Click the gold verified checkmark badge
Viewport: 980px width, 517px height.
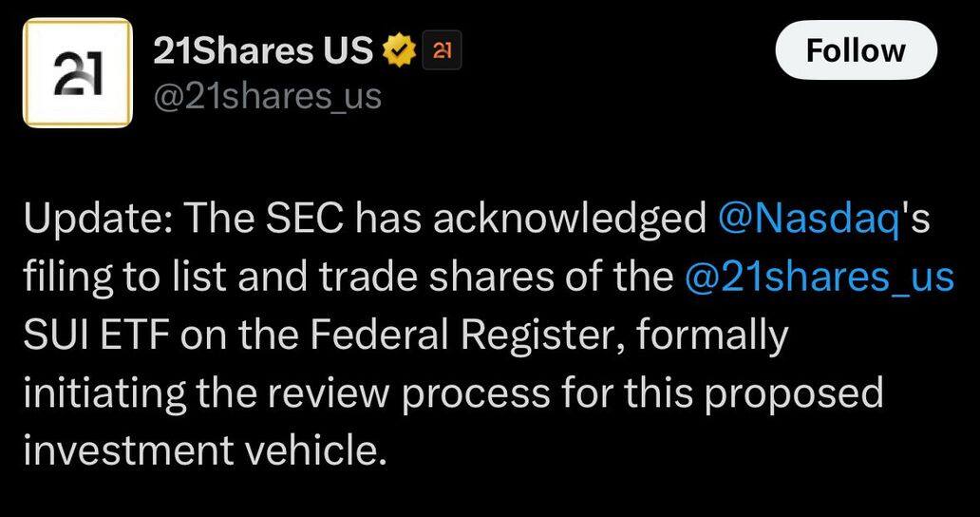[400, 50]
